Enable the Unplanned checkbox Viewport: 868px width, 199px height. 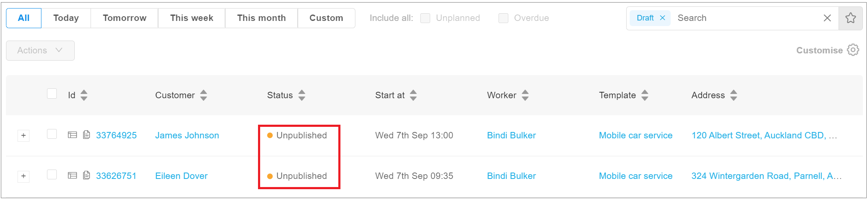point(425,18)
